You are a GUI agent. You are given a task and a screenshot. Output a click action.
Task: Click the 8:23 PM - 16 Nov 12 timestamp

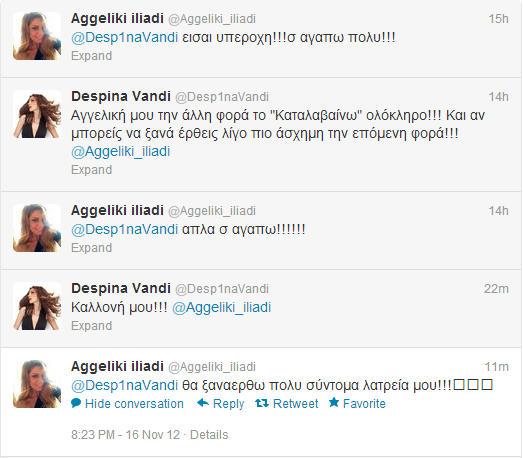(125, 435)
